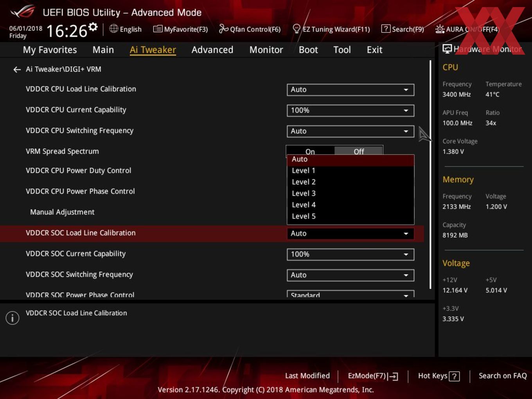Open VDDCR SOC Switching Frequency dropdown
532x399 pixels.
(x=350, y=275)
